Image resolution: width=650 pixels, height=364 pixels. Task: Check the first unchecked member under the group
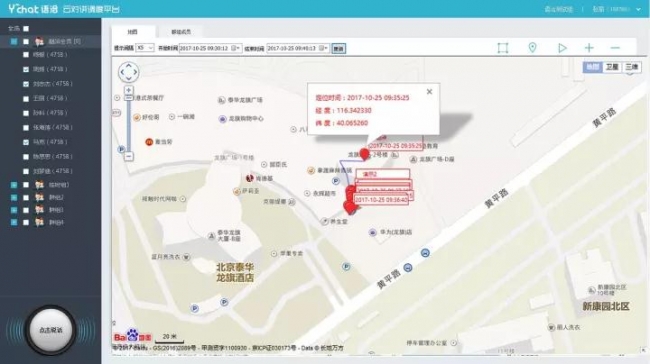tap(26, 55)
